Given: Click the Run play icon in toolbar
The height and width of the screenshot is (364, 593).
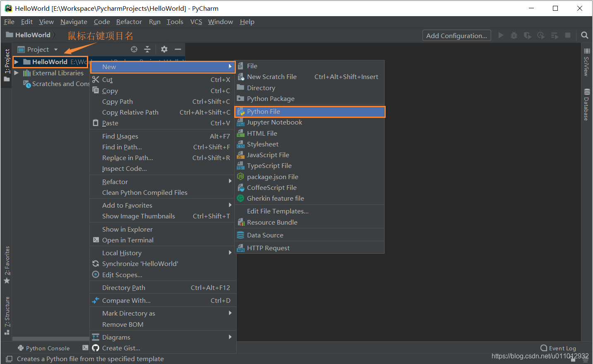Looking at the screenshot, I should [x=501, y=36].
